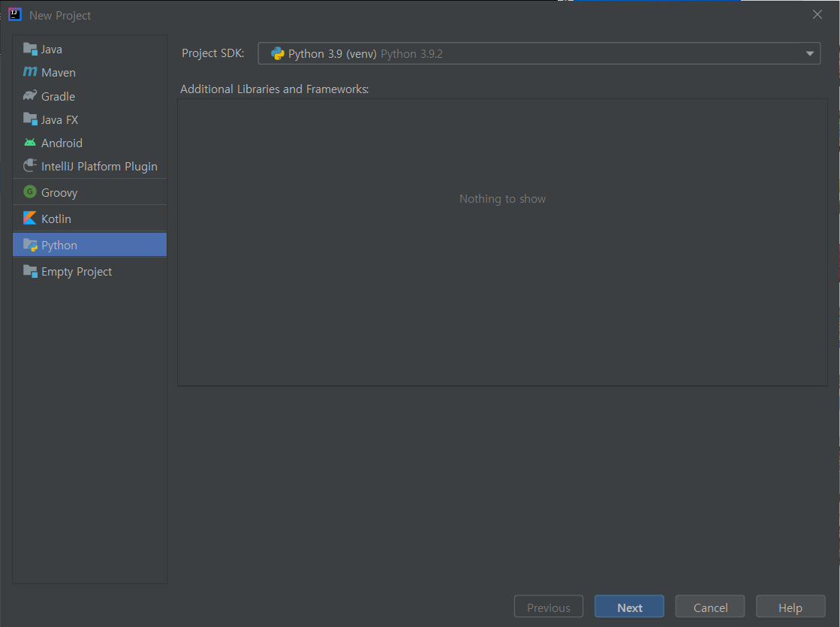Screen dimensions: 840x627
Task: Click the Cancel button
Action: coord(710,607)
